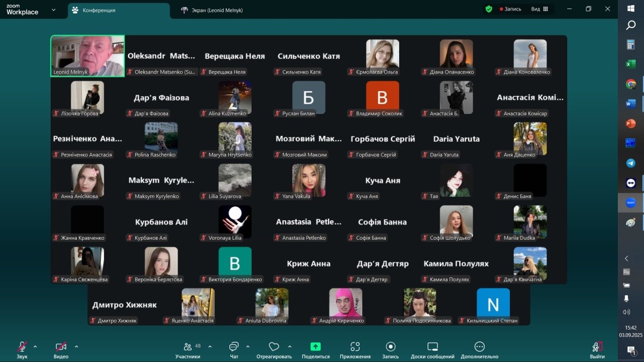
Task: Switch to the Конференция tab
Action: (x=118, y=10)
